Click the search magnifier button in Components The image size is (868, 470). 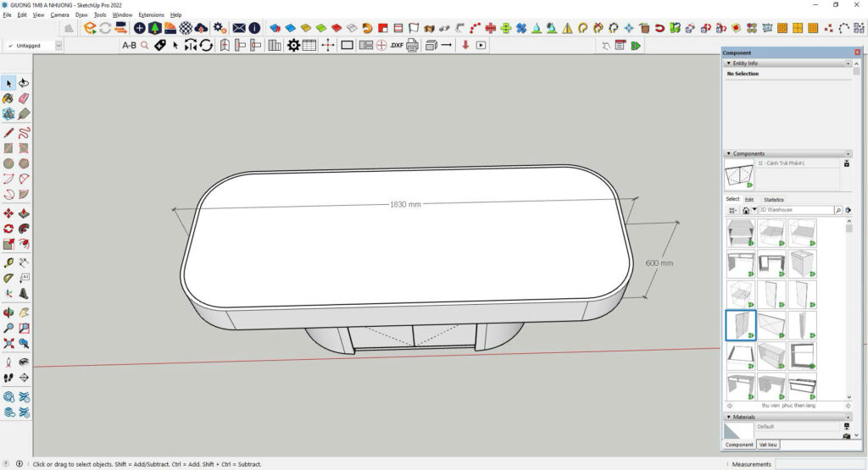click(x=838, y=210)
